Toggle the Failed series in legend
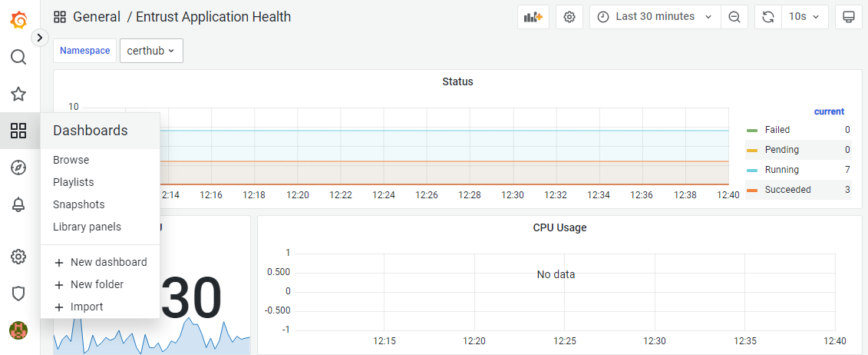The width and height of the screenshot is (868, 355). point(777,130)
